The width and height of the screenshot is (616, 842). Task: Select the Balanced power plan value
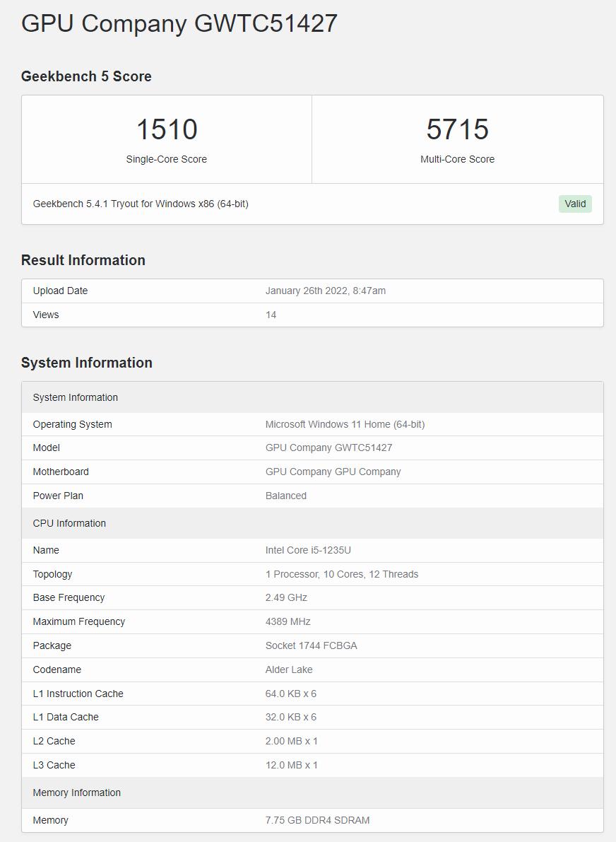point(286,496)
